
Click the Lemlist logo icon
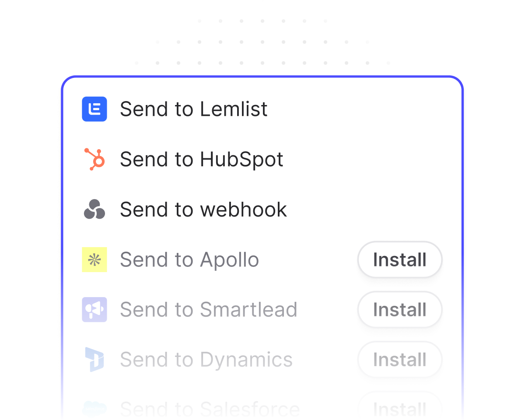coord(94,109)
